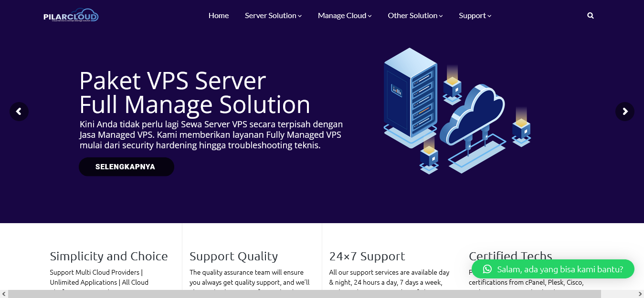644x298 pixels.
Task: Click the PilarCloud logo
Action: [70, 15]
